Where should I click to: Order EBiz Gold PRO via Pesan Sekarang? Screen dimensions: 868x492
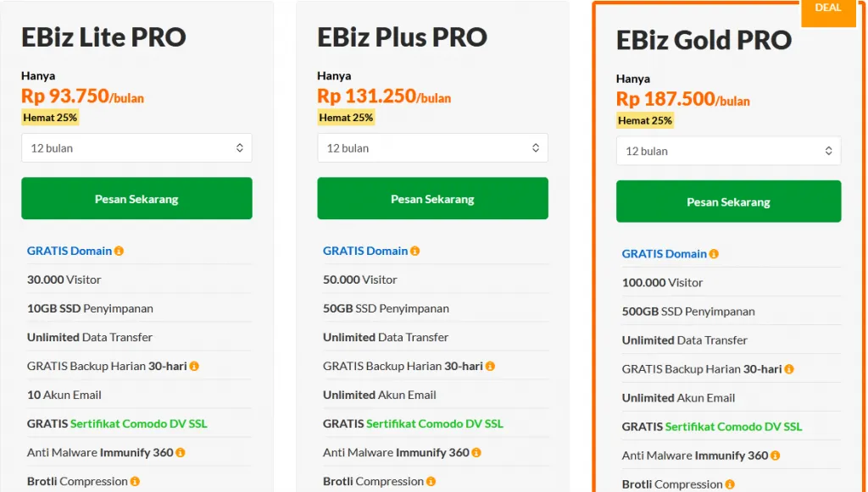click(728, 202)
